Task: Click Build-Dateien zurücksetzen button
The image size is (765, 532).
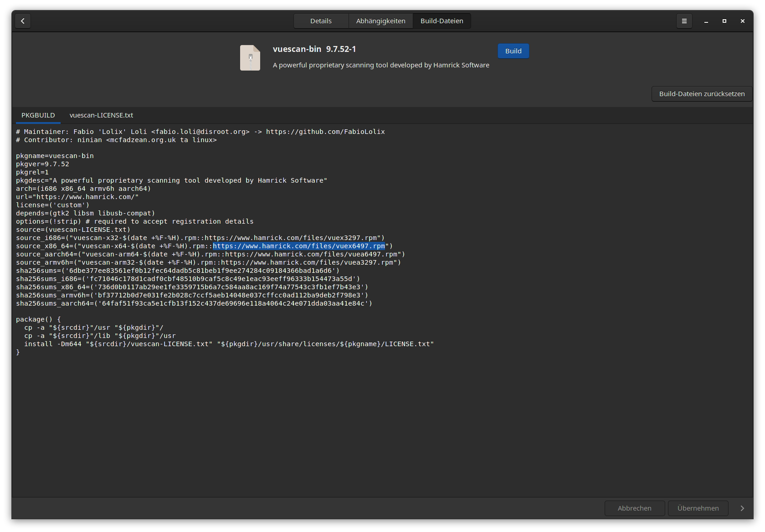Action: click(702, 94)
